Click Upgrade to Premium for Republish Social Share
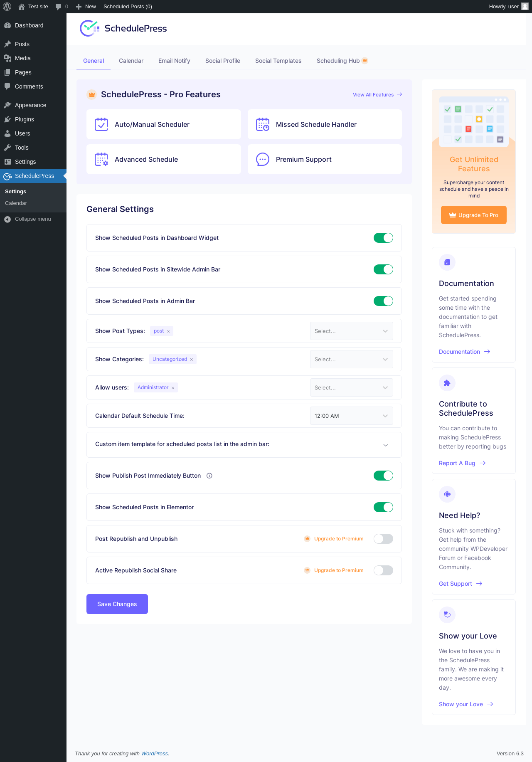 (x=334, y=570)
